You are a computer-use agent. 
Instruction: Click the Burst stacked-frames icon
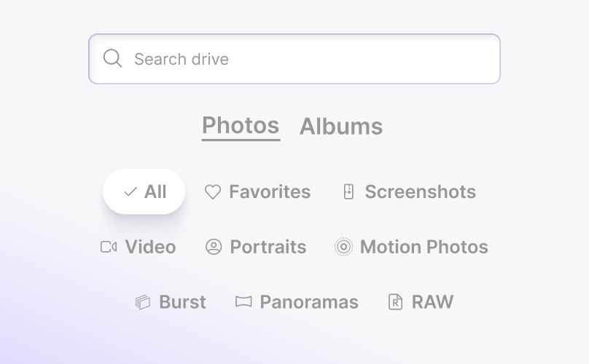coord(143,302)
